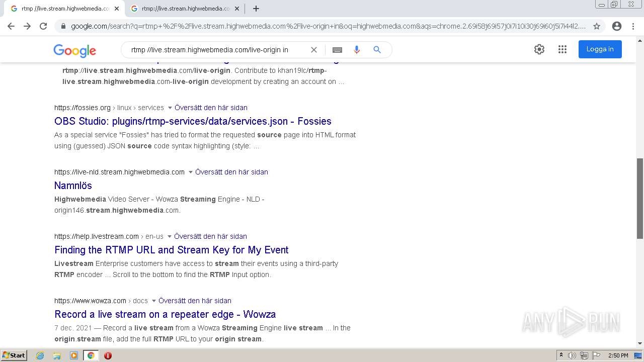Open Finding the RTMP URL and Stream Key result
The image size is (644, 362).
click(172, 250)
